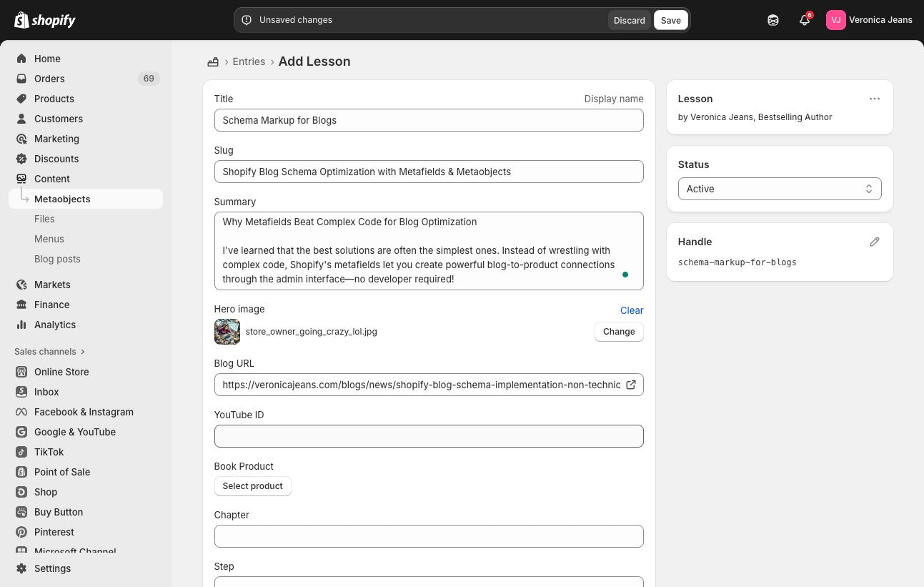The width and height of the screenshot is (924, 587).
Task: Click the Shopify logo icon
Action: [21, 20]
